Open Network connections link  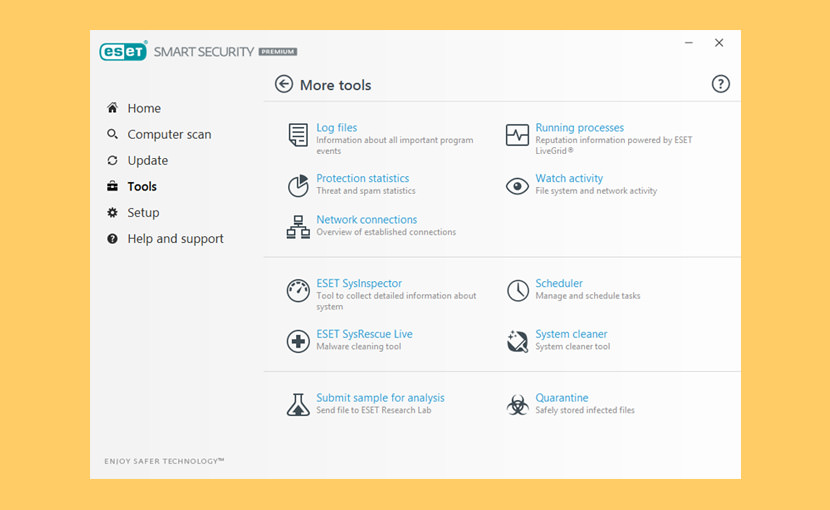tap(366, 219)
